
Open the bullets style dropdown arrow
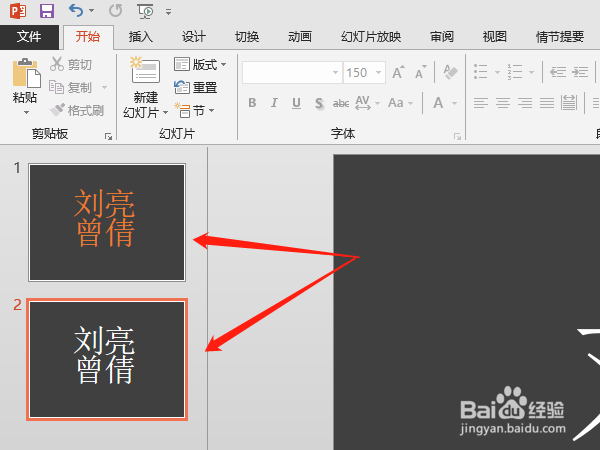pos(497,72)
